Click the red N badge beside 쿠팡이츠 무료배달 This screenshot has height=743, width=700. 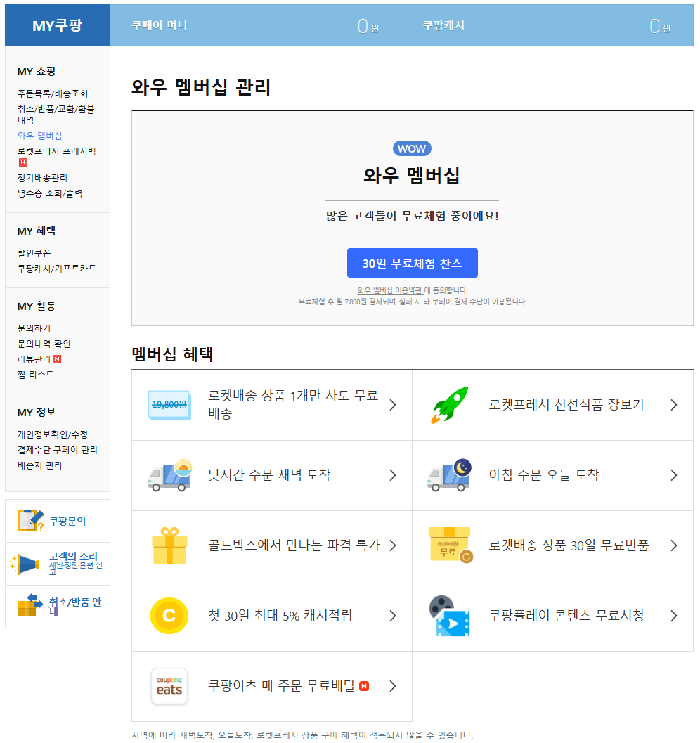click(x=364, y=686)
